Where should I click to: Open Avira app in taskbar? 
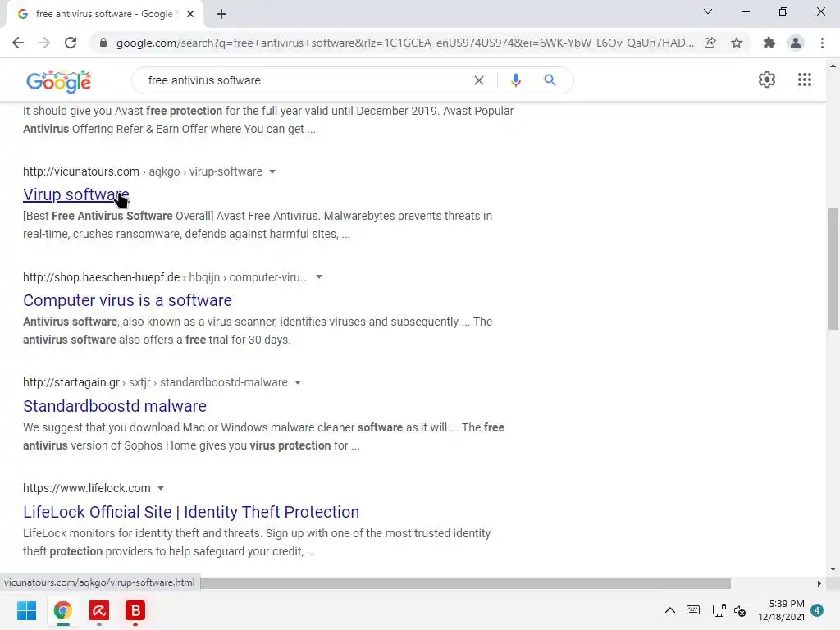[x=99, y=610]
